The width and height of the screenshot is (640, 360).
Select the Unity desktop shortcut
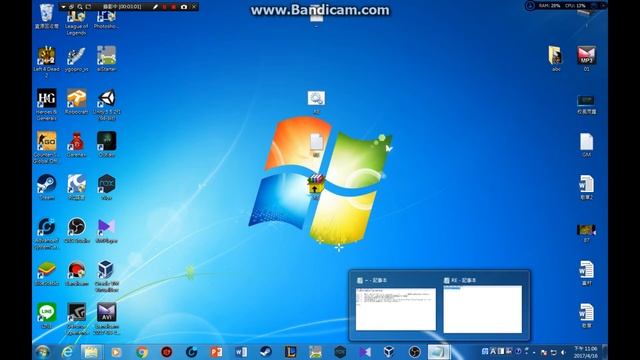point(107,104)
